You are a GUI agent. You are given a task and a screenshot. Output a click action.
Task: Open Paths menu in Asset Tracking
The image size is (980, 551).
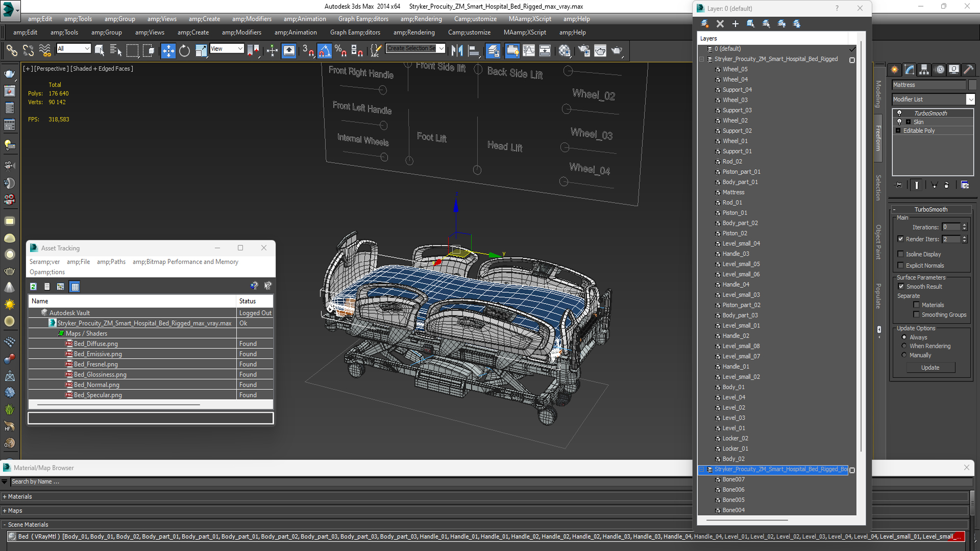point(111,262)
